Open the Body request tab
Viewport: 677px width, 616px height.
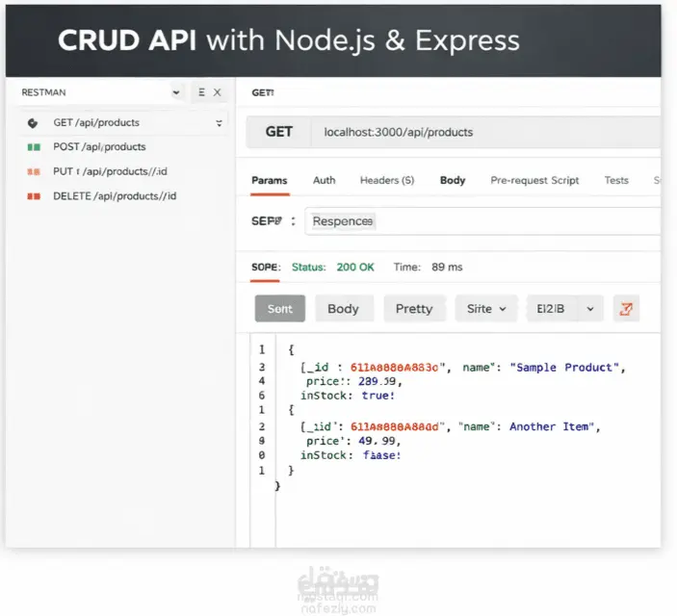[453, 180]
